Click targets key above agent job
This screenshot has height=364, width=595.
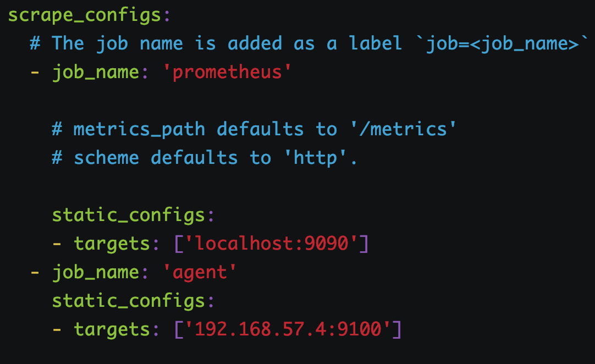[x=112, y=244]
